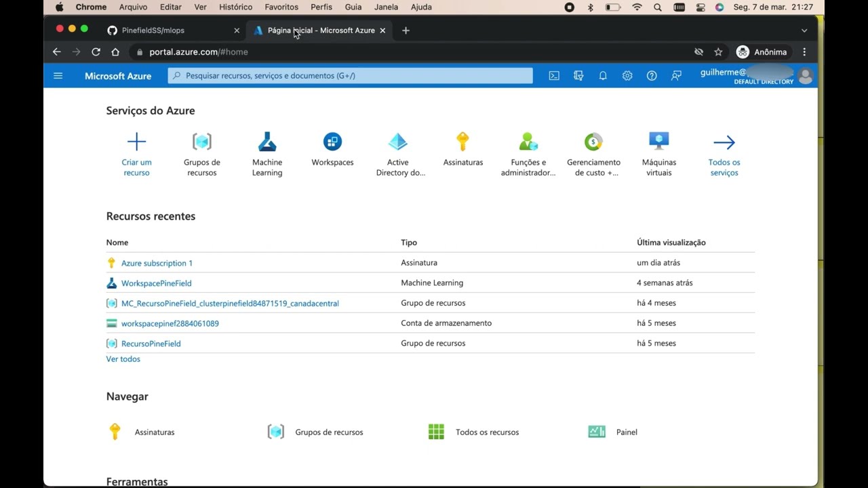Click the Azure search box
The height and width of the screenshot is (488, 868).
(x=350, y=76)
